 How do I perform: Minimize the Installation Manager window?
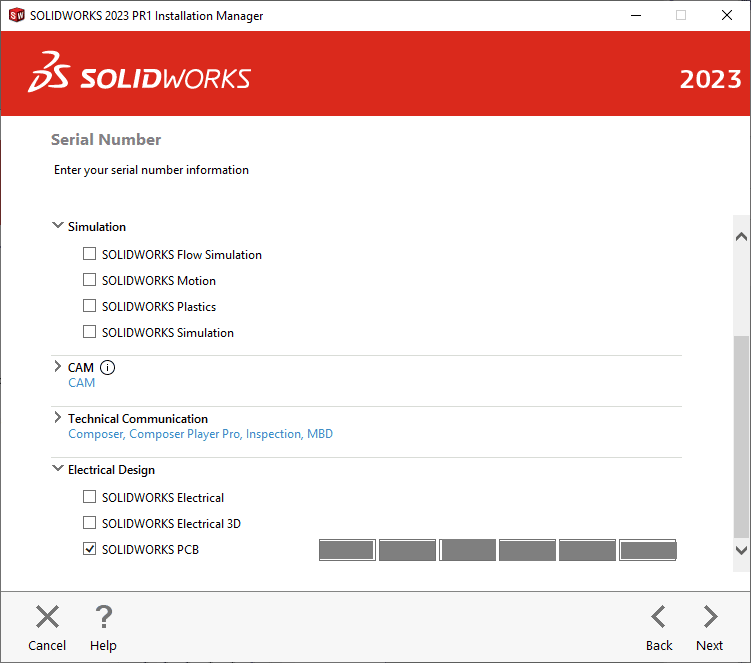click(636, 15)
